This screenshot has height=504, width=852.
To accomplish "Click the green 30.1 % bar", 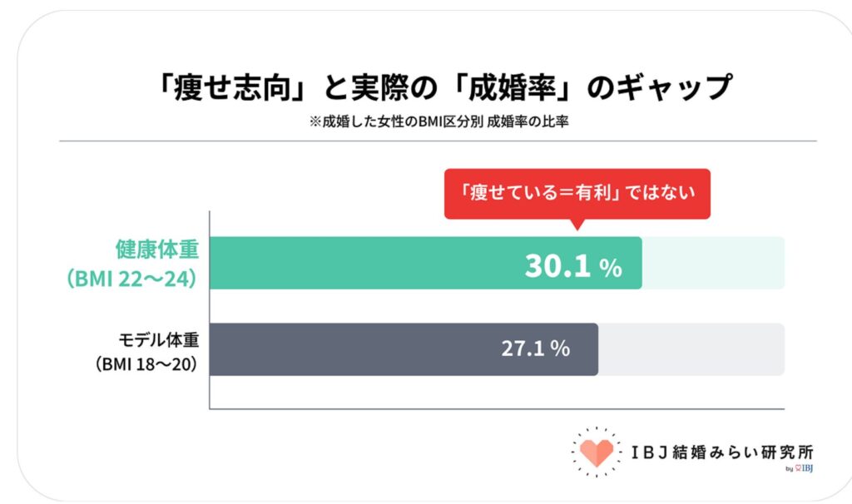I will 425,263.
